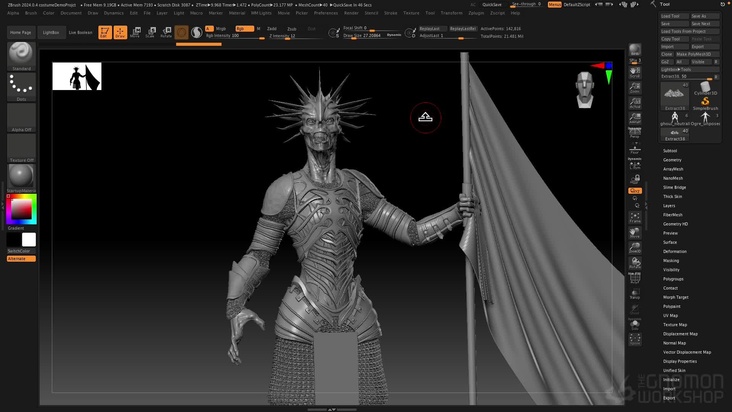Expand the Masking section
The image size is (732, 412).
(671, 260)
